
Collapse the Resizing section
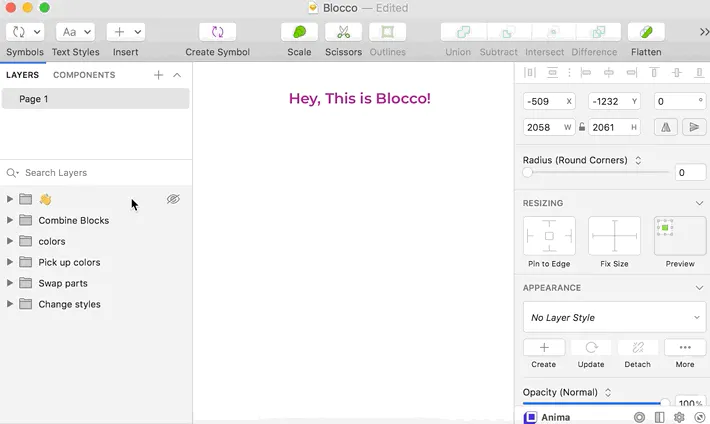pyautogui.click(x=700, y=203)
